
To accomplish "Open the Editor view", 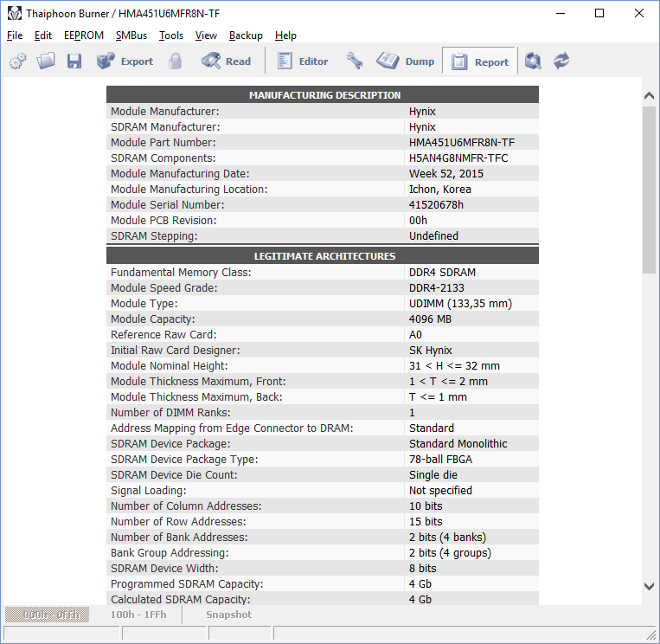I will (x=302, y=61).
